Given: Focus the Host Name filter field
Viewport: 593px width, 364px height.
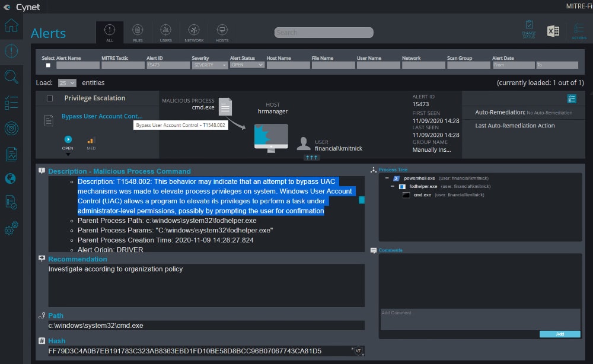Looking at the screenshot, I should (x=288, y=65).
